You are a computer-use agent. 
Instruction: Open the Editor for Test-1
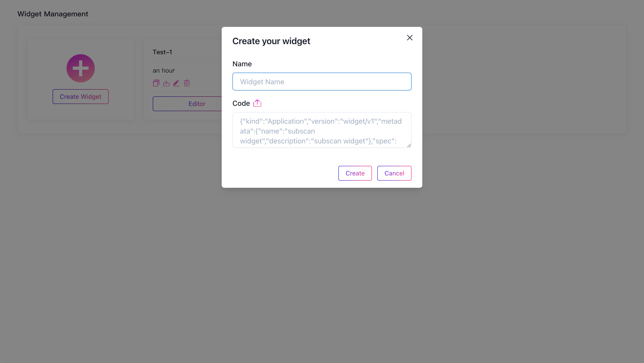(x=187, y=104)
